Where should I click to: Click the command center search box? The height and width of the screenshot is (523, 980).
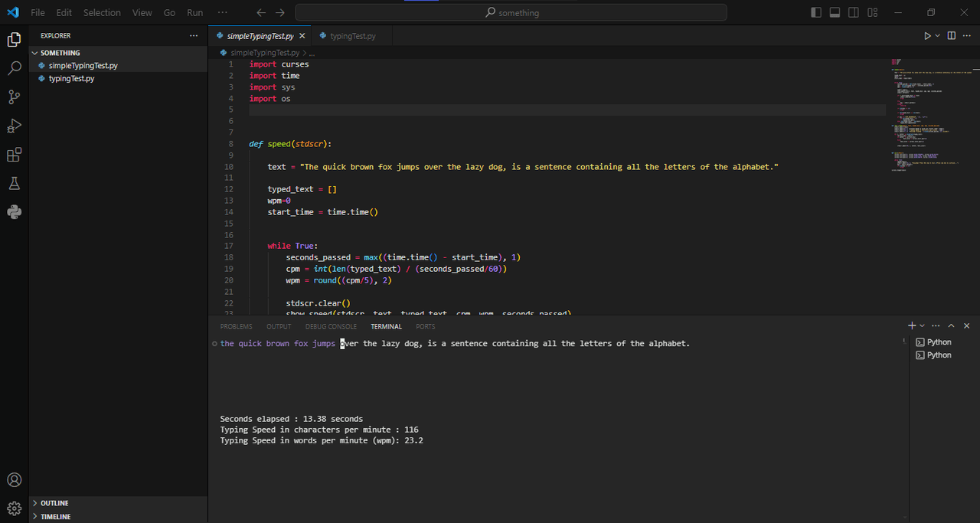tap(511, 13)
